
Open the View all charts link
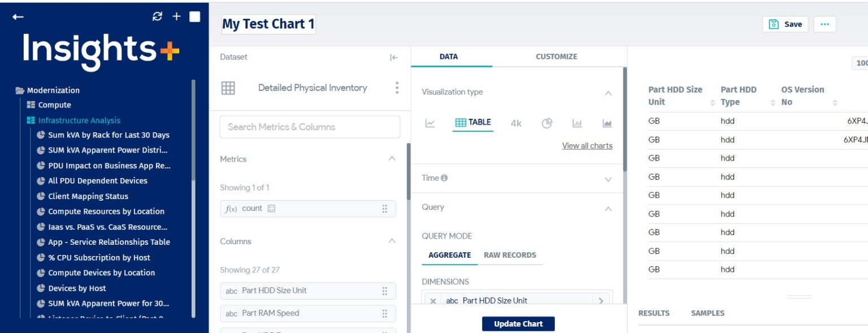[x=587, y=145]
